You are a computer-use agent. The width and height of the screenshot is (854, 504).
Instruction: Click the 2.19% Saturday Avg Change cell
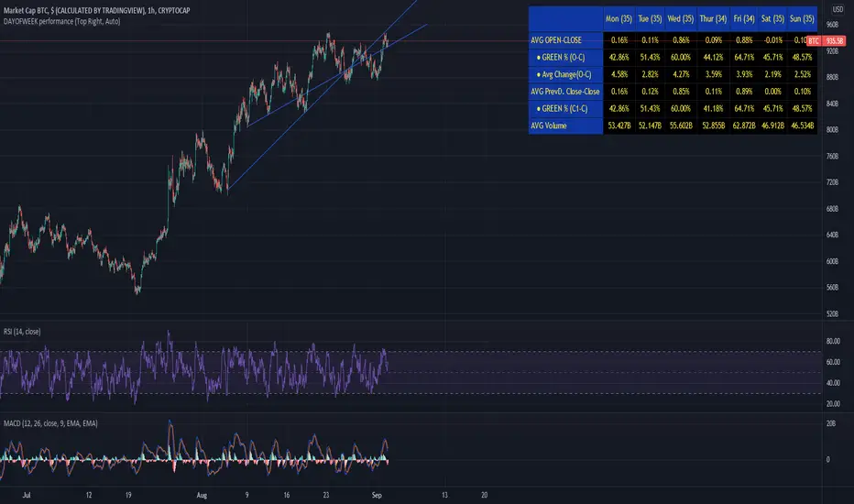click(x=772, y=74)
